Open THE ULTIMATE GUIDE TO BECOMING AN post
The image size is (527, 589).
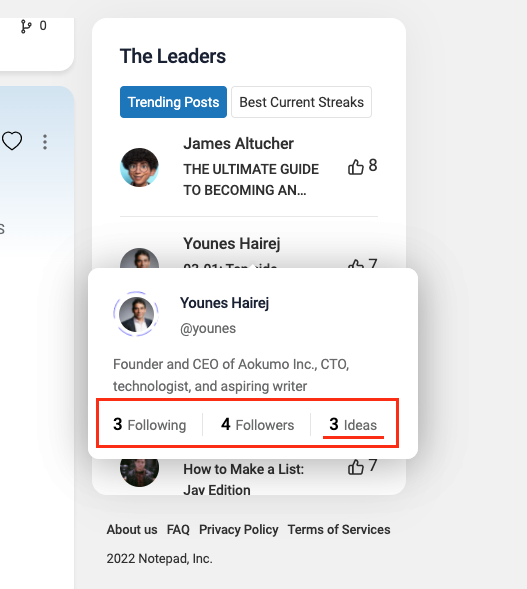(x=251, y=180)
